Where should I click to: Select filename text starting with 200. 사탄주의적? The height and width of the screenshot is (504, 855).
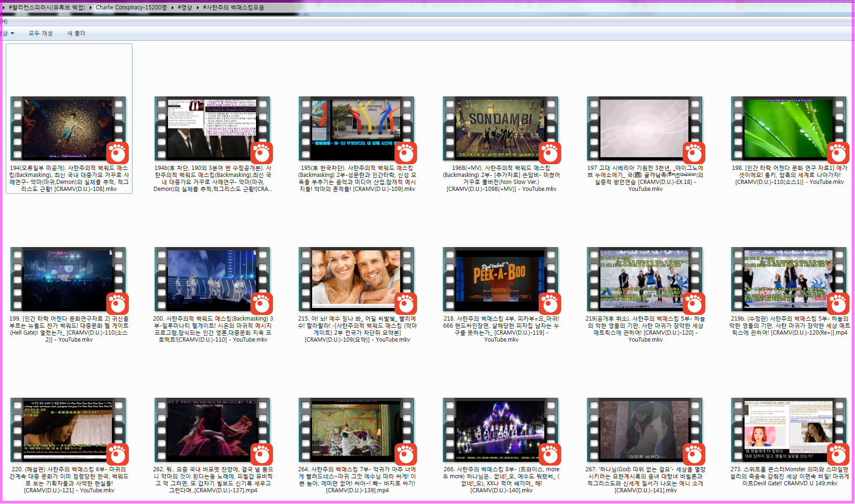[x=213, y=329]
